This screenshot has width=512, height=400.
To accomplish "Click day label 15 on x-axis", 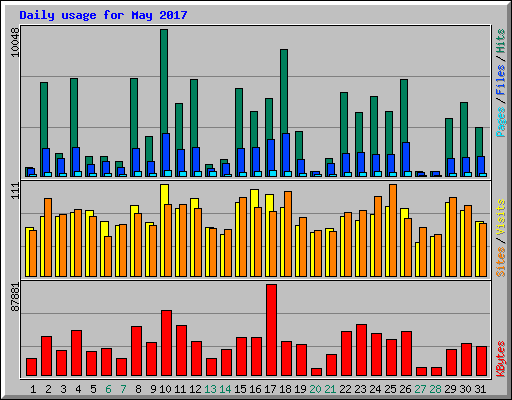I will [240, 389].
